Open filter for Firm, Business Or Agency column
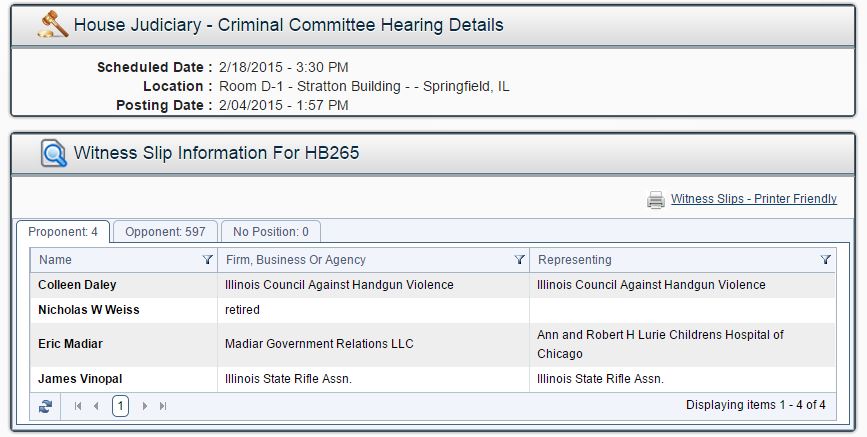 click(x=519, y=260)
